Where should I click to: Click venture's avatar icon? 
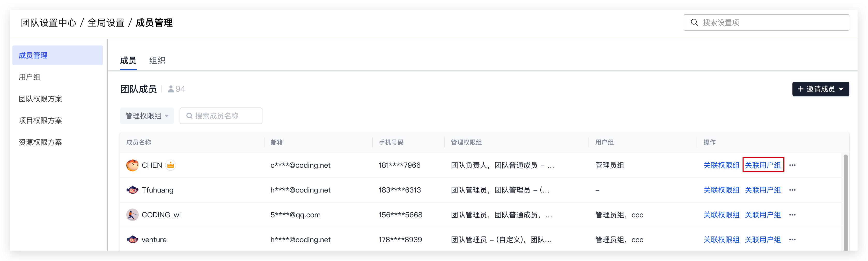pos(133,240)
